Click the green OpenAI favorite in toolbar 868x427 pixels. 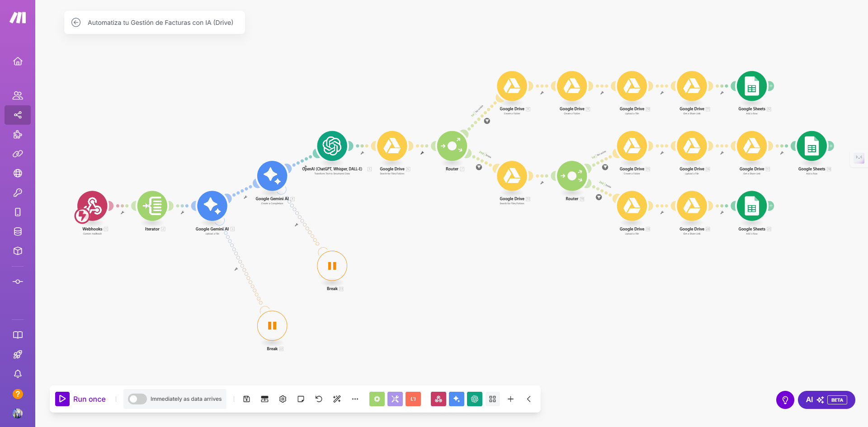click(x=475, y=399)
